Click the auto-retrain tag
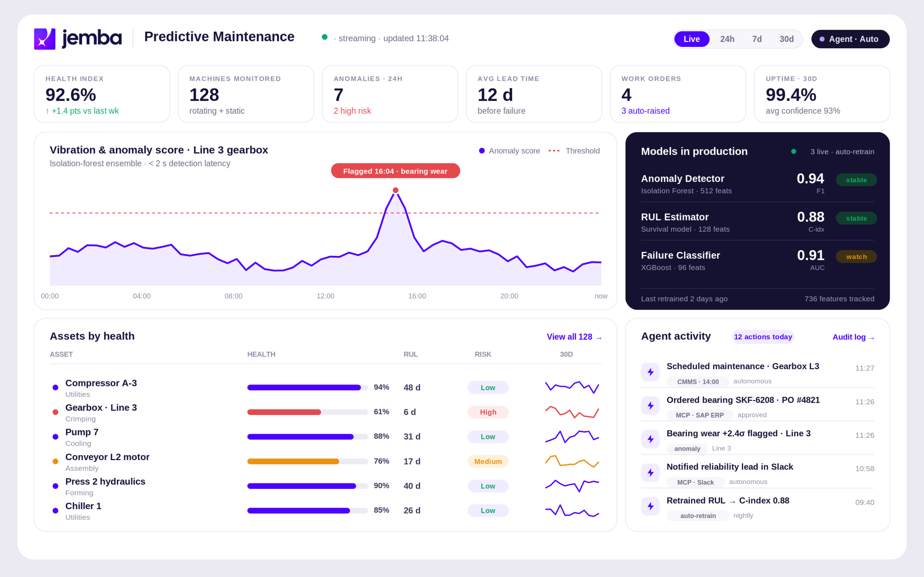Viewport: 924px width, 577px height. tap(698, 516)
